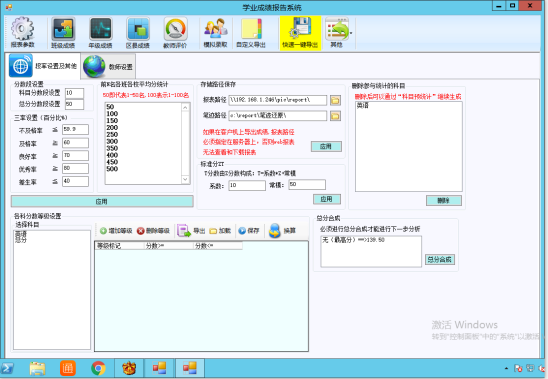The width and height of the screenshot is (548, 379).
Task: Select 450 in the top-N list
Action: [x=112, y=162]
